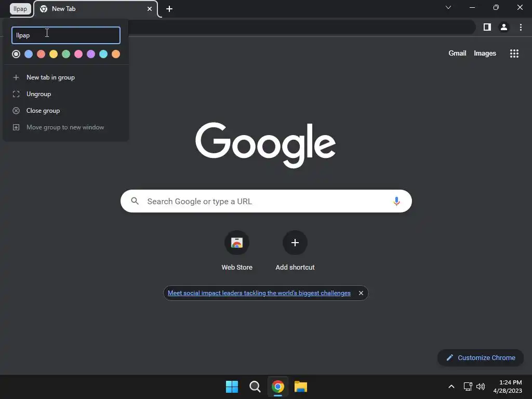Click the magnifier icon in search box

135,201
